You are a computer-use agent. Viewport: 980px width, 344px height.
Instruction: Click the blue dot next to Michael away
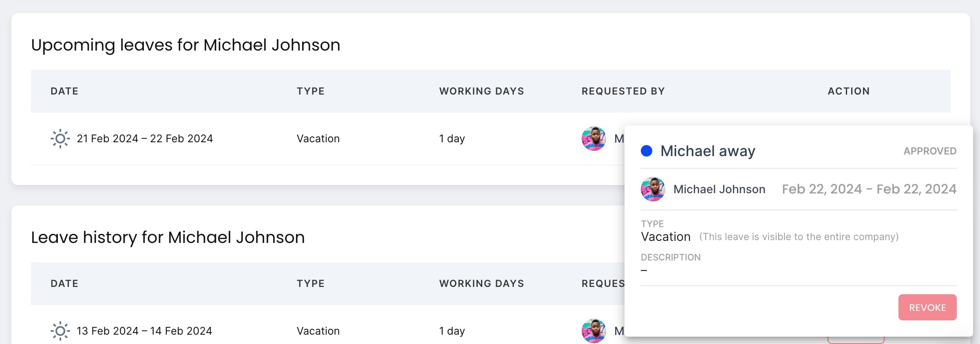click(647, 151)
